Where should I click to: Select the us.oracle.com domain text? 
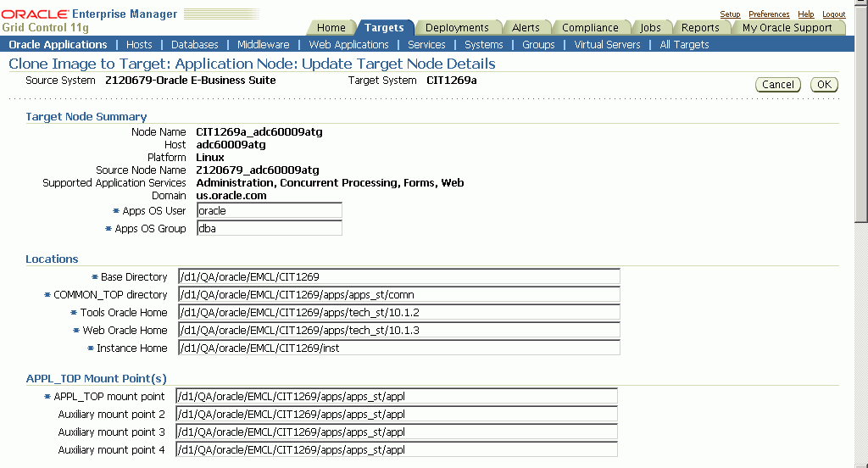click(x=231, y=196)
